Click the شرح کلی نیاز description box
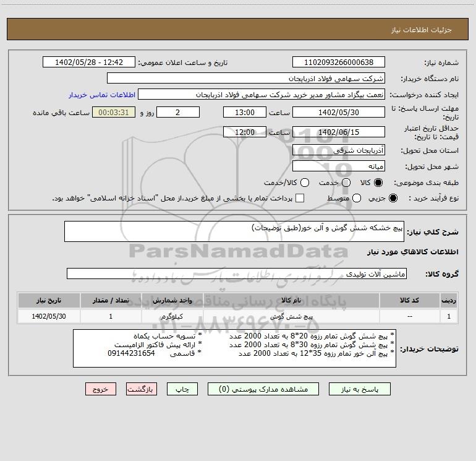The height and width of the screenshot is (461, 476). (234, 231)
